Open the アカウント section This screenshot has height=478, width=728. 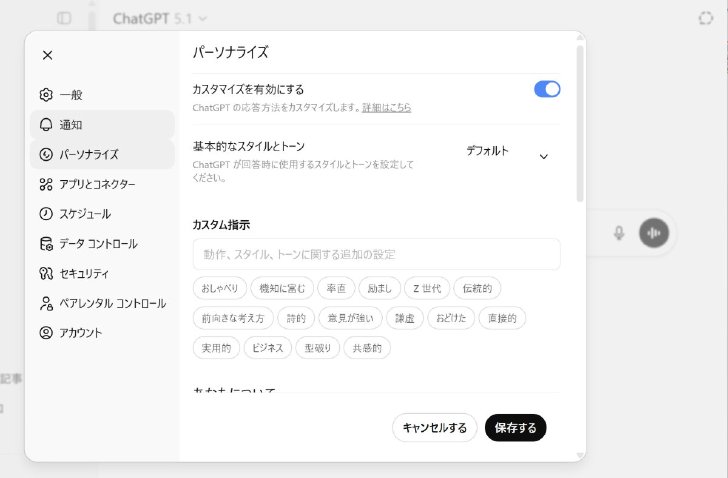coord(102,333)
